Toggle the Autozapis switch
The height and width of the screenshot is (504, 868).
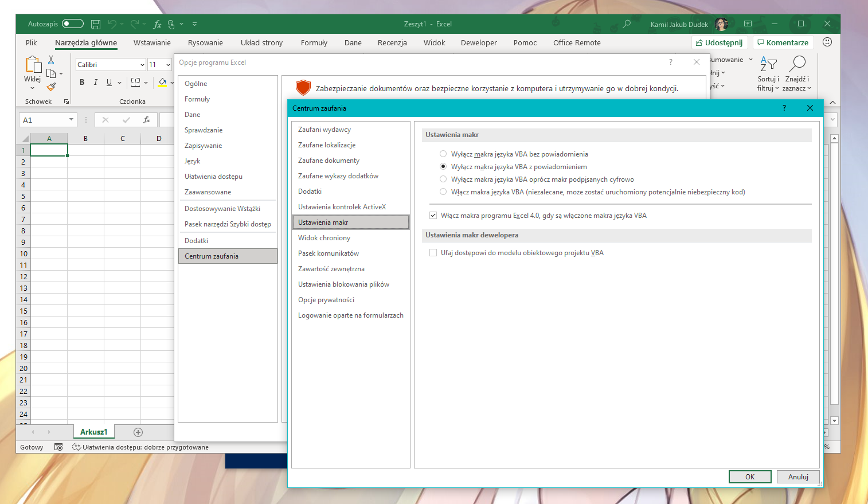73,24
